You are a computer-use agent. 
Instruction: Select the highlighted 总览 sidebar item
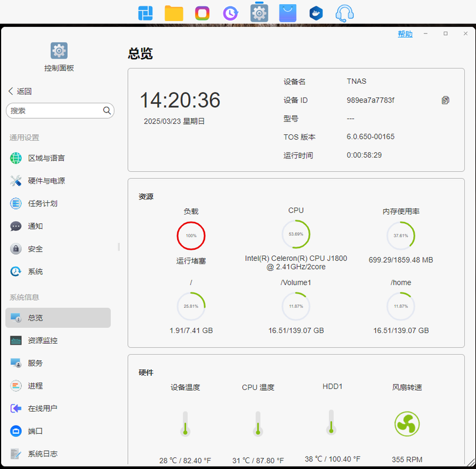[58, 318]
